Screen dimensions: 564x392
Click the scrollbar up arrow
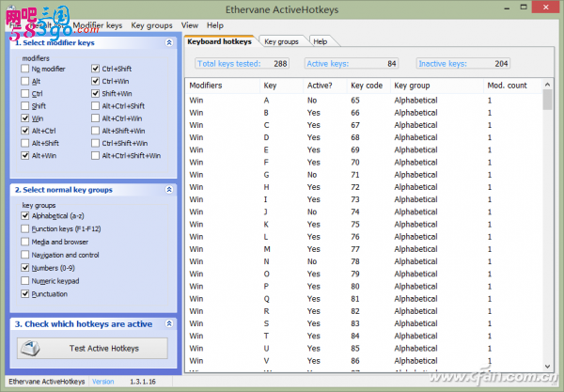[547, 85]
